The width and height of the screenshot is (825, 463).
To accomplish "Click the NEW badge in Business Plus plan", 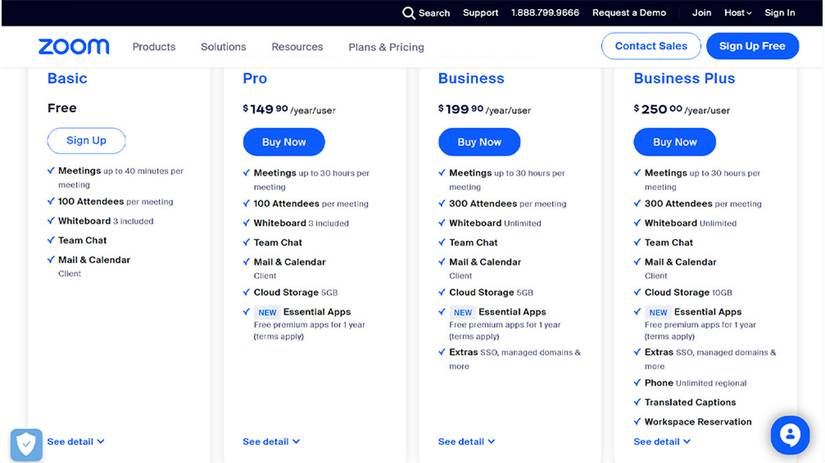I will point(658,312).
